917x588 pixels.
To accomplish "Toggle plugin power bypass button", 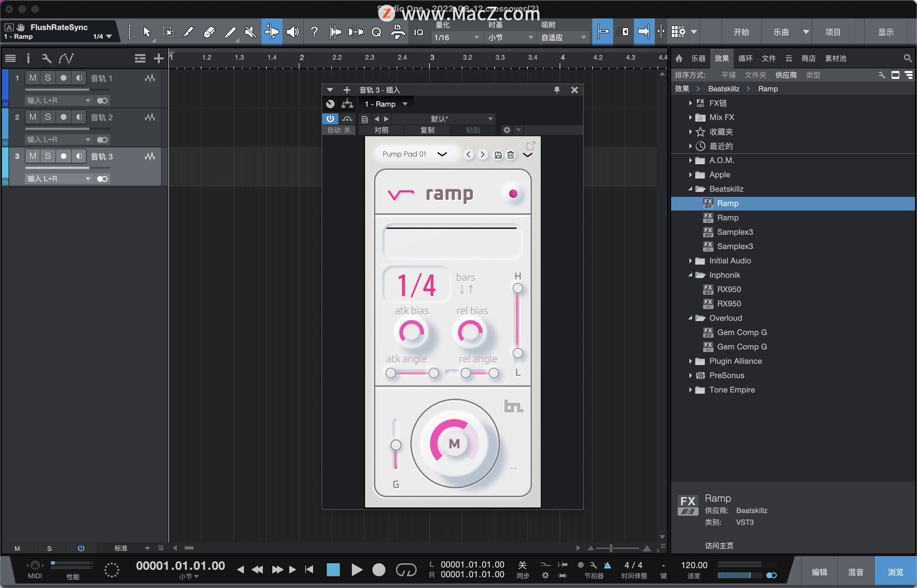I will point(330,119).
